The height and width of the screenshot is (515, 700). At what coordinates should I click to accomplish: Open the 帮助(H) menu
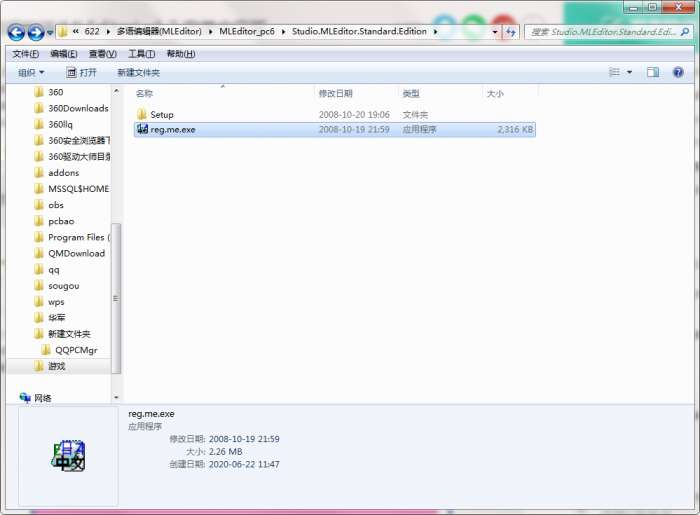point(181,54)
